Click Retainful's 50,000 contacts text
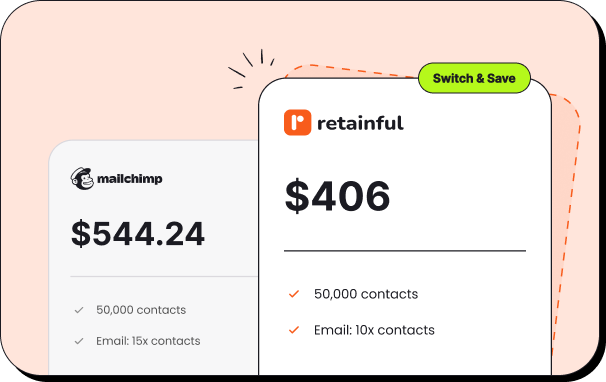Screen dimensions: 606x382 coord(366,294)
